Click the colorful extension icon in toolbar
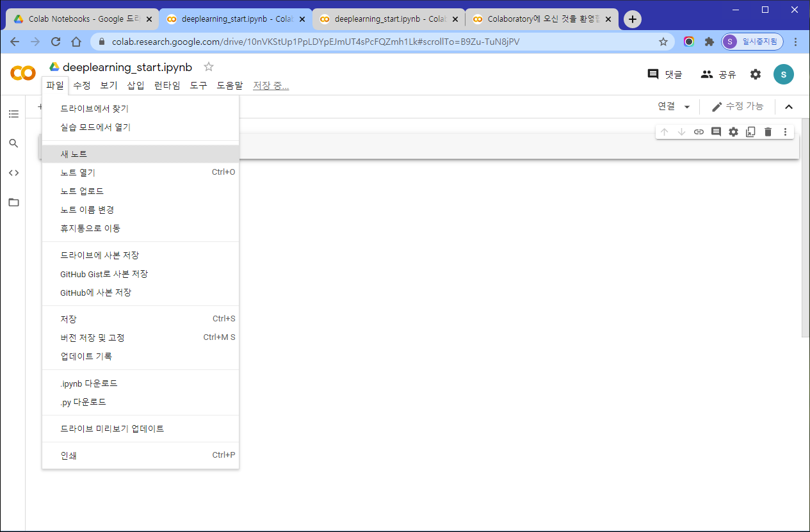Image resolution: width=810 pixels, height=532 pixels. click(689, 42)
